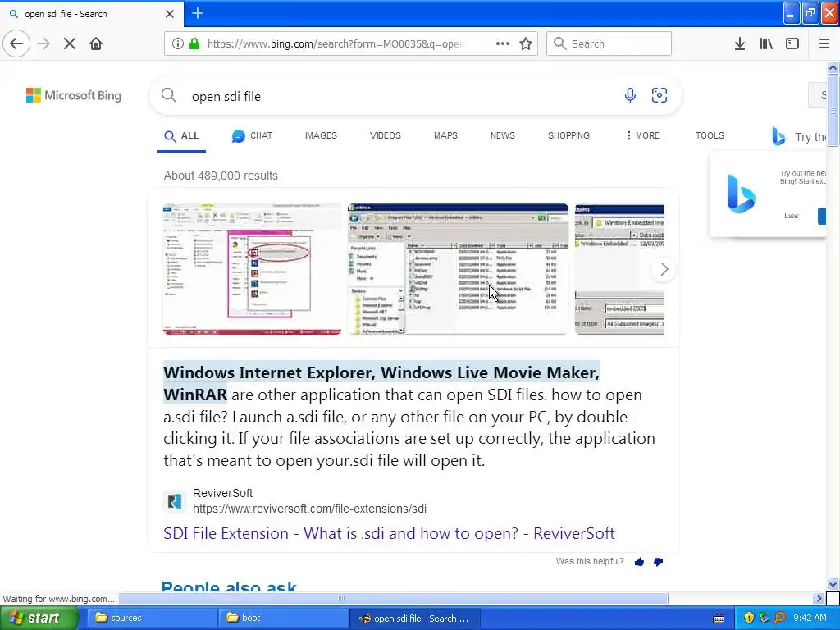840x630 pixels.
Task: Click Later in the Bing popup
Action: tap(792, 216)
